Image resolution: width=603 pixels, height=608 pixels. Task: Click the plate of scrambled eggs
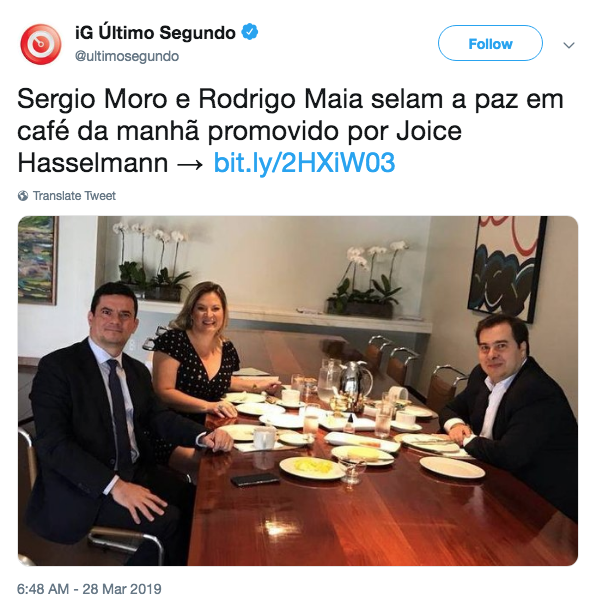[x=312, y=467]
